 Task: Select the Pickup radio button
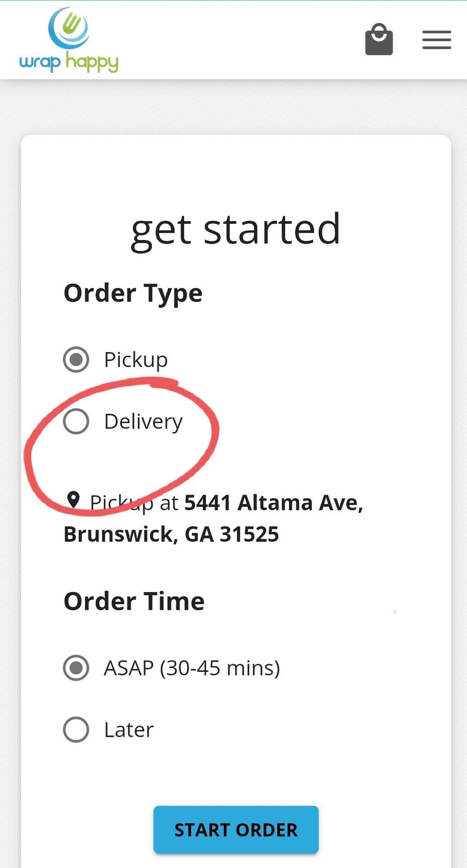76,360
